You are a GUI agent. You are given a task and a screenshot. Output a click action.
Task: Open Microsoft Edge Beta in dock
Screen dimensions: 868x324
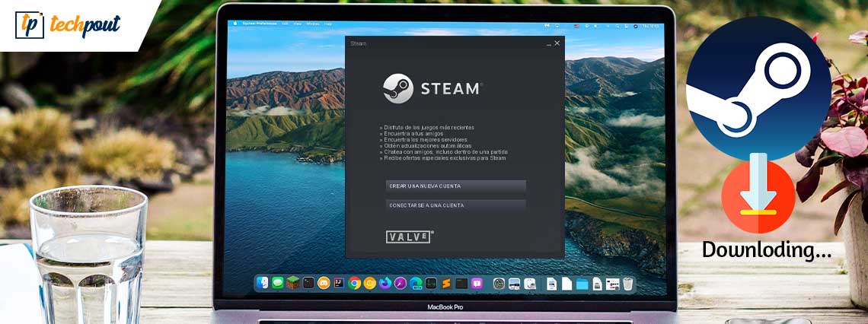[416, 283]
